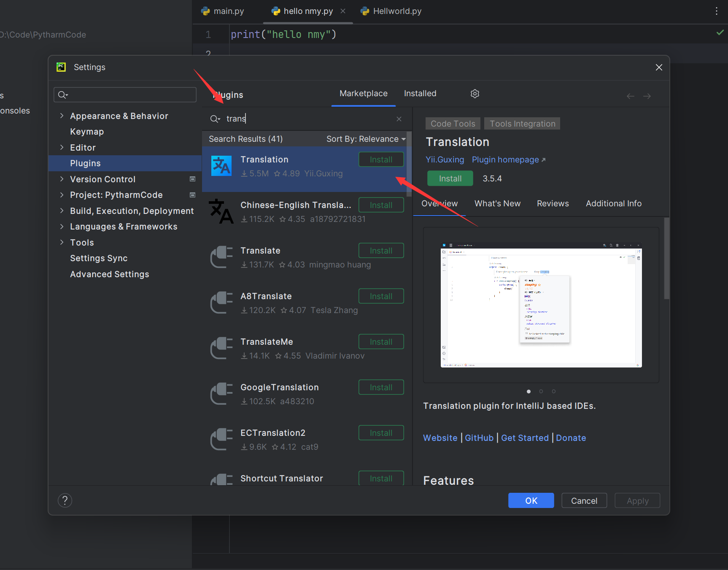Open the Plugin homepage link
Image resolution: width=728 pixels, height=570 pixels.
click(x=509, y=159)
